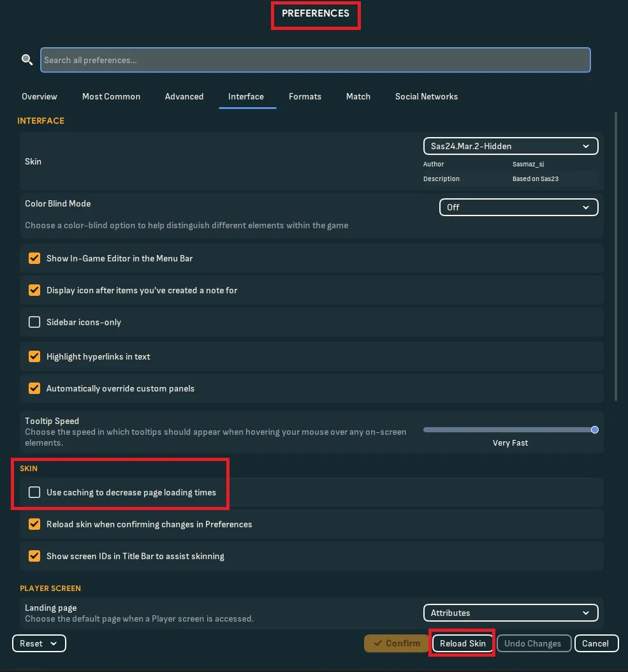Disable Reload skin when confirming Preferences changes
The height and width of the screenshot is (672, 628).
(x=34, y=524)
